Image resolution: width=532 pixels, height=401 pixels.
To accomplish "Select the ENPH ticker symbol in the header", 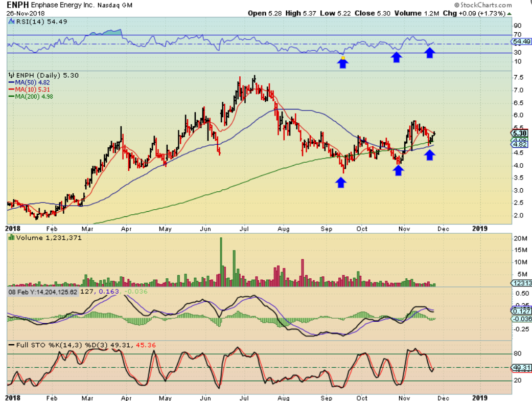I will tap(18, 5).
